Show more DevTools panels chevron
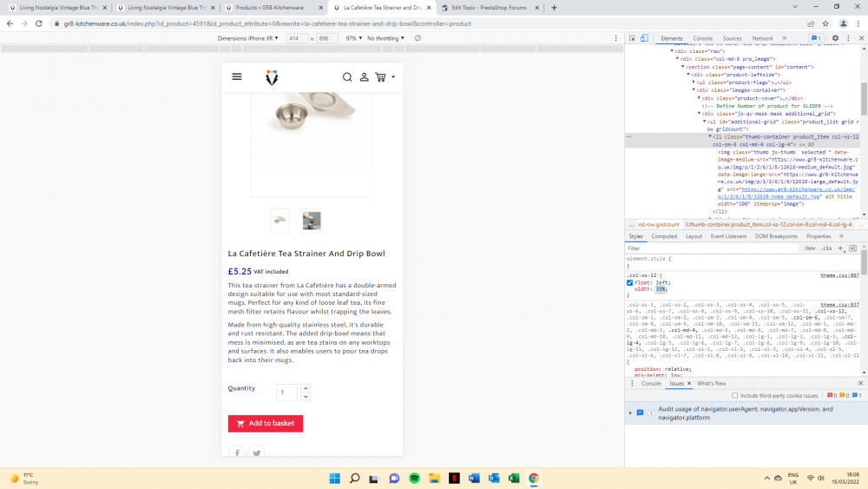Screen dimensions: 868x489 pyautogui.click(x=785, y=38)
